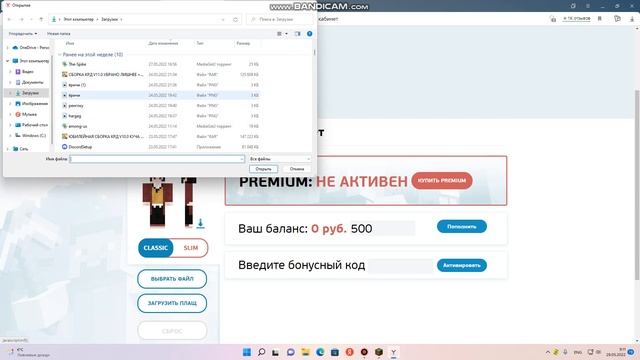This screenshot has width=640, height=360.
Task: Open the file dialog help icon
Action: click(x=309, y=33)
